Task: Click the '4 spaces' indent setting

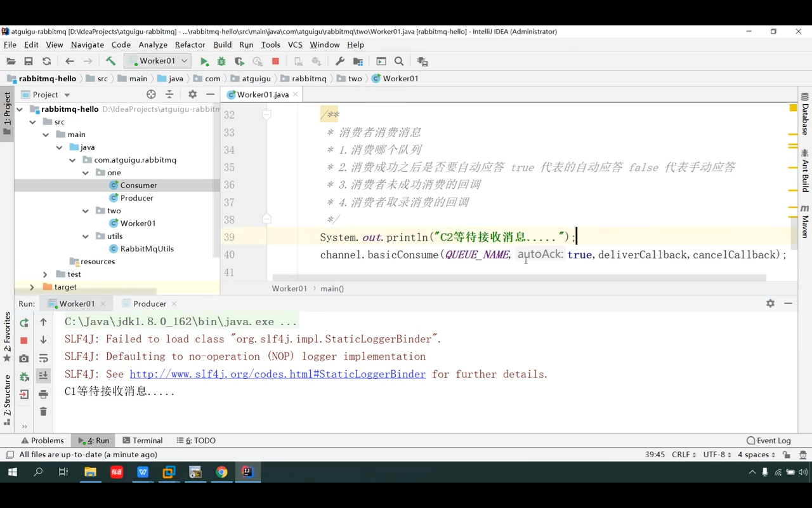Action: [x=756, y=455]
